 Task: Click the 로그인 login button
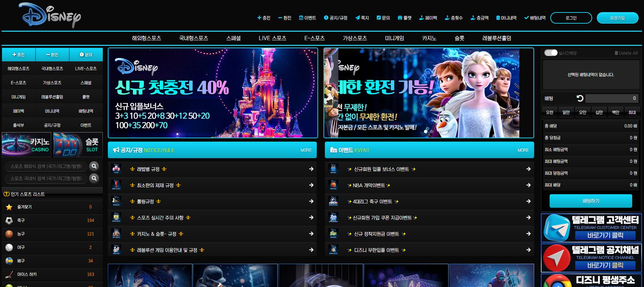[x=571, y=18]
